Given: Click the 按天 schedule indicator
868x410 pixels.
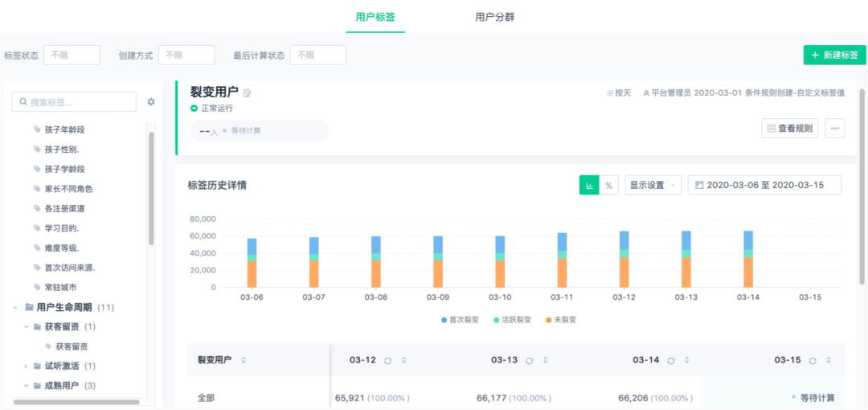Looking at the screenshot, I should pos(619,93).
